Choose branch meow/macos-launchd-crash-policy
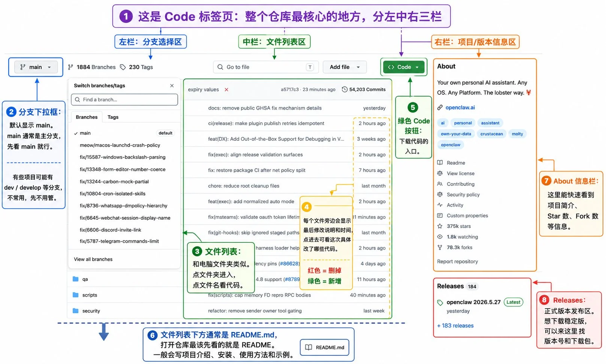The height and width of the screenshot is (364, 606). [120, 145]
